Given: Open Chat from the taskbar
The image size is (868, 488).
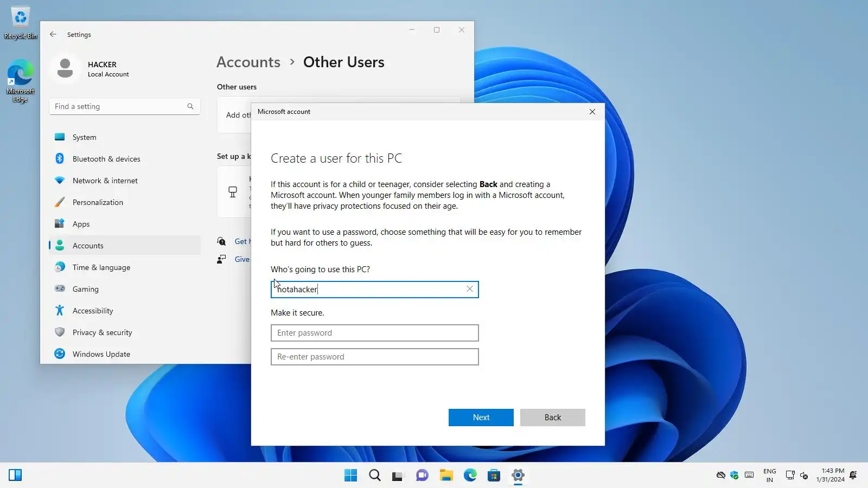Looking at the screenshot, I should click(x=423, y=476).
